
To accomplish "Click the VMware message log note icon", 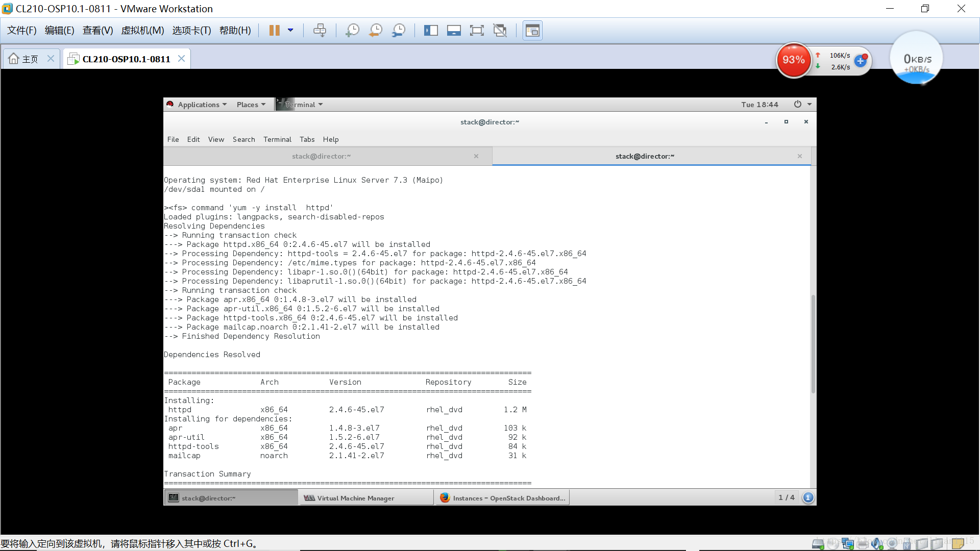I will pyautogui.click(x=958, y=543).
